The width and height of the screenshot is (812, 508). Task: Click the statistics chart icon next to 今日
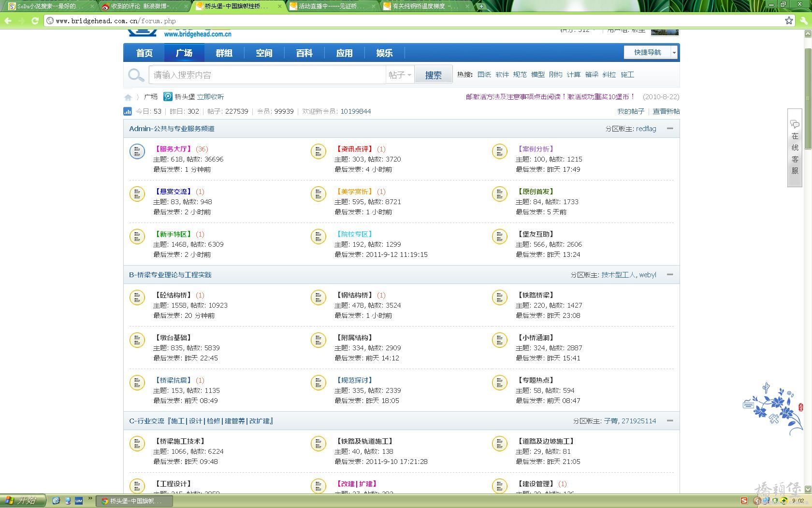point(128,111)
